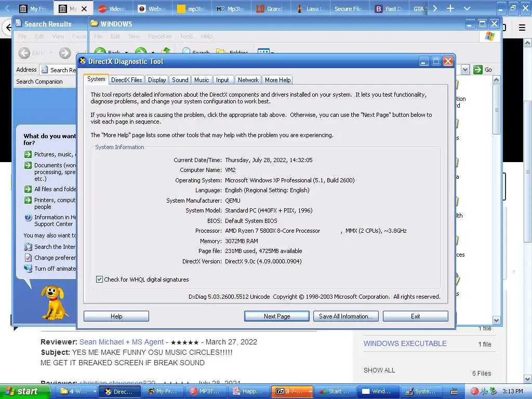Click Search the Internet icon
Screen dimensions: 532x399
point(28,247)
